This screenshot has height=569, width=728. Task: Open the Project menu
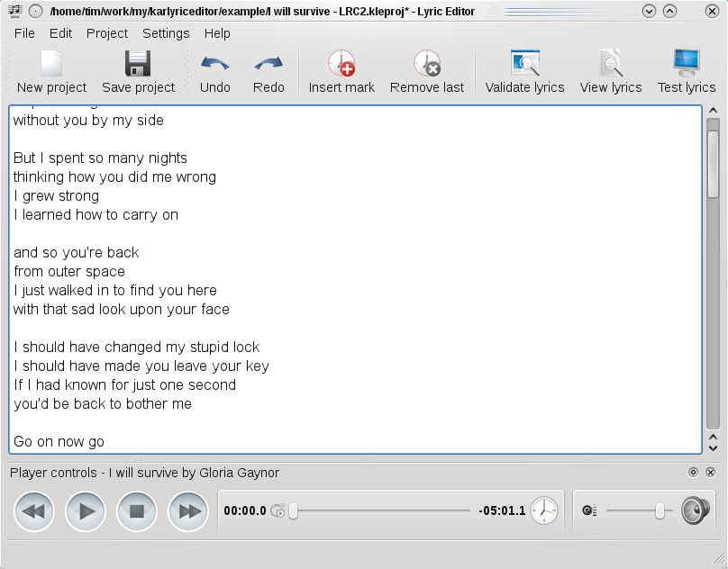[x=107, y=33]
